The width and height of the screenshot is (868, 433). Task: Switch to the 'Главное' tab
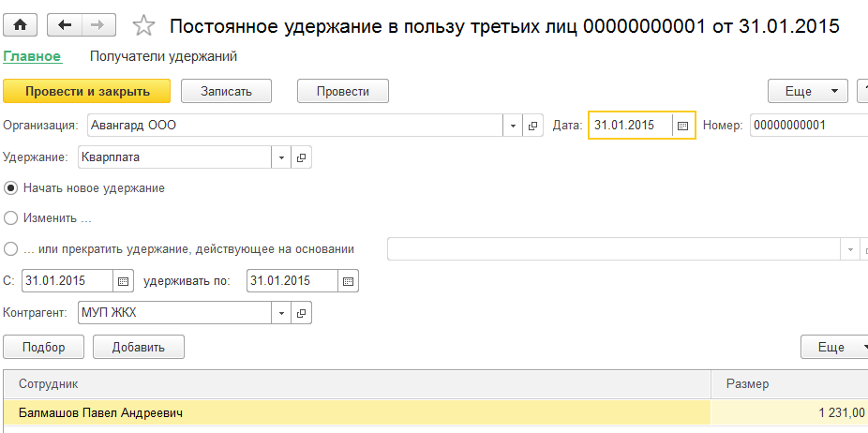[32, 56]
